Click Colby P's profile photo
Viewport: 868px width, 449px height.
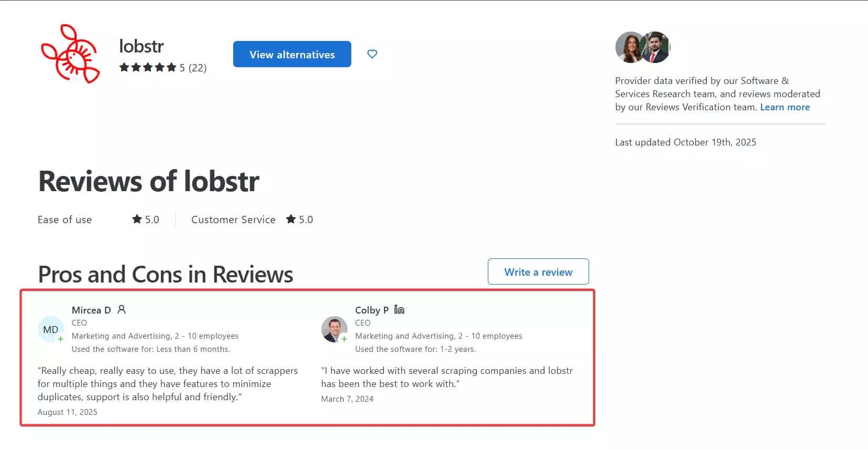334,329
